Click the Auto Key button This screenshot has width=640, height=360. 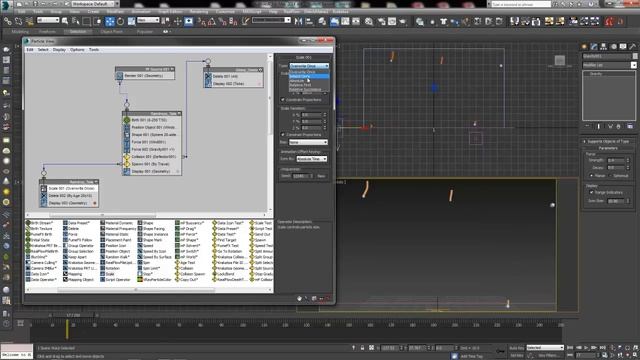tap(516, 348)
